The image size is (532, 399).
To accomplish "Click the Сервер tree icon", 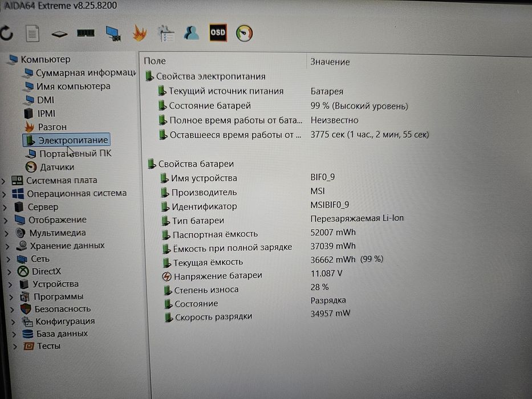I will [x=19, y=206].
